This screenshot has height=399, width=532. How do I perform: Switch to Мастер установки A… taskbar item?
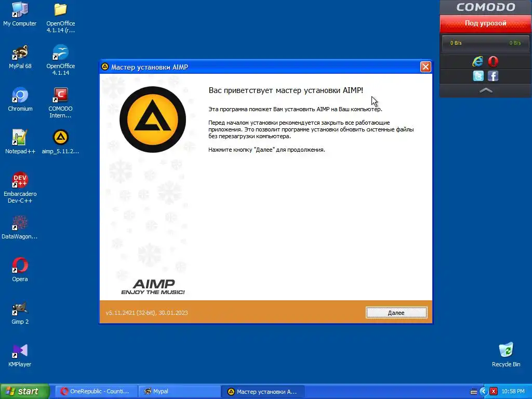point(263,391)
